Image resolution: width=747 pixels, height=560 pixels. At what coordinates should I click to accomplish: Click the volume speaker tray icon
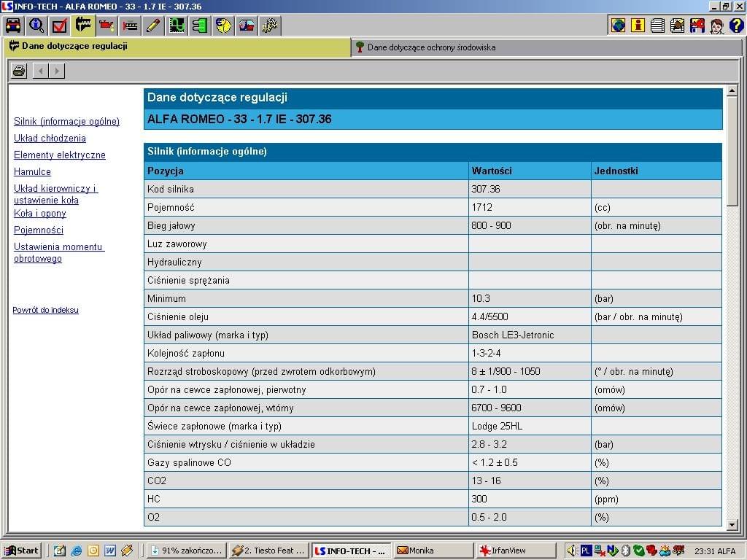(x=572, y=551)
